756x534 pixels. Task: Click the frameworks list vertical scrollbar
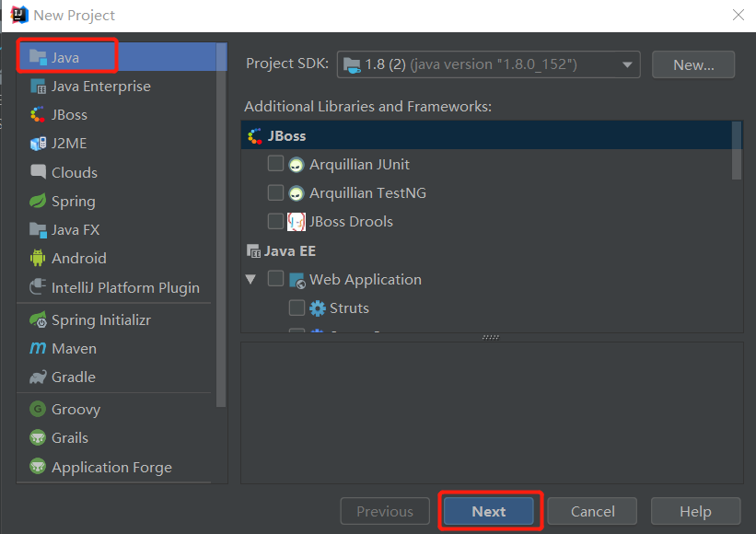click(x=736, y=152)
